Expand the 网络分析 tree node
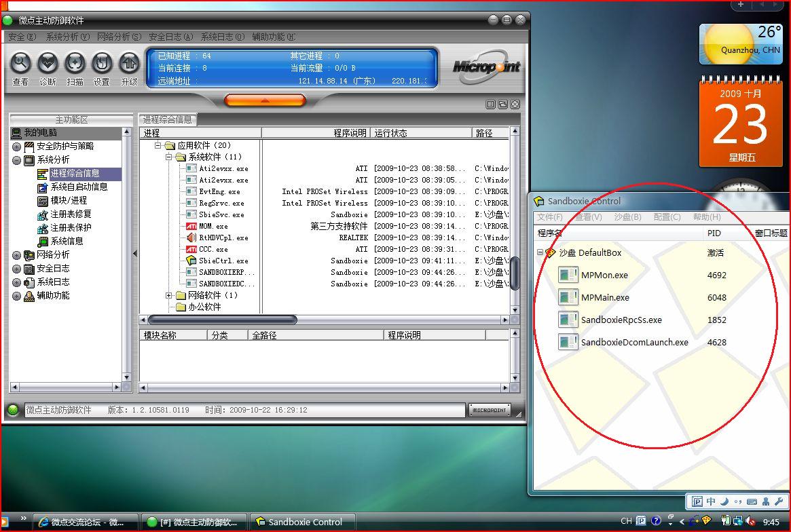This screenshot has width=791, height=532. [17, 255]
